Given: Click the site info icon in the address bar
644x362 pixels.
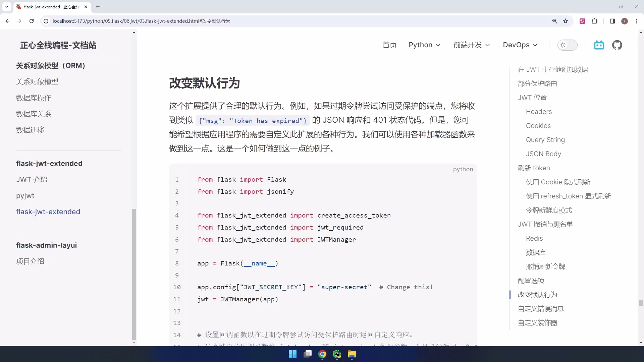Looking at the screenshot, I should pyautogui.click(x=46, y=21).
